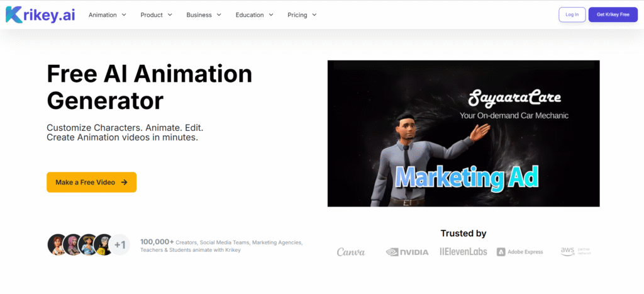Open the Product dropdown menu
Screen dimensions: 644x294
pos(155,14)
